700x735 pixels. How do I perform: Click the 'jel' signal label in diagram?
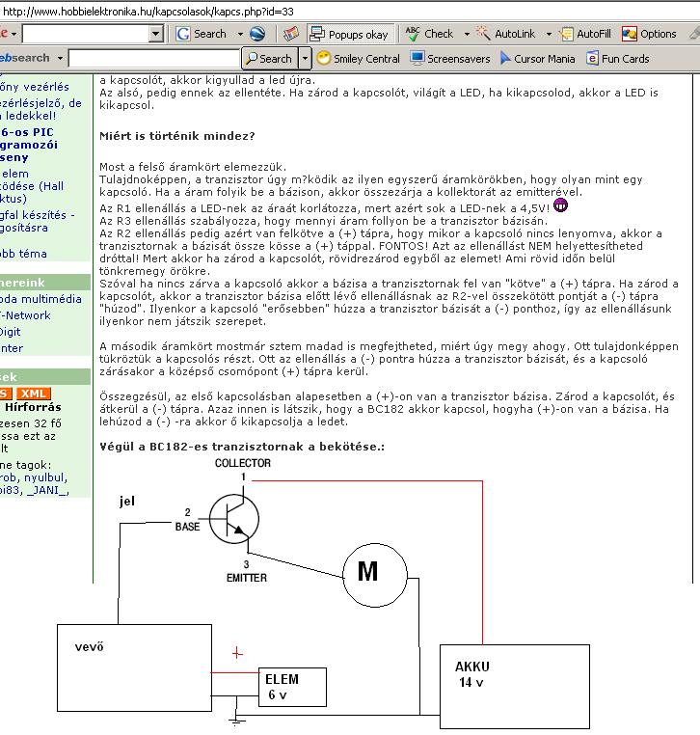pos(127,502)
